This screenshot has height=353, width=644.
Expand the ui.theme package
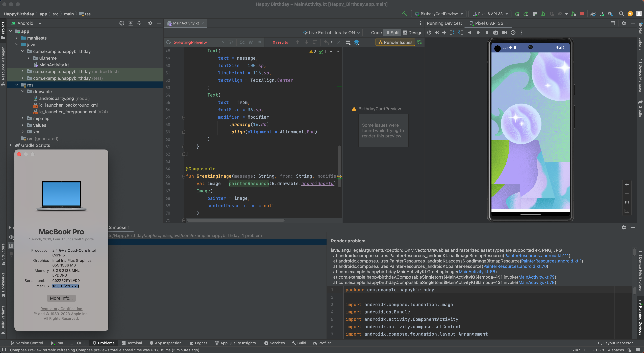(x=29, y=58)
